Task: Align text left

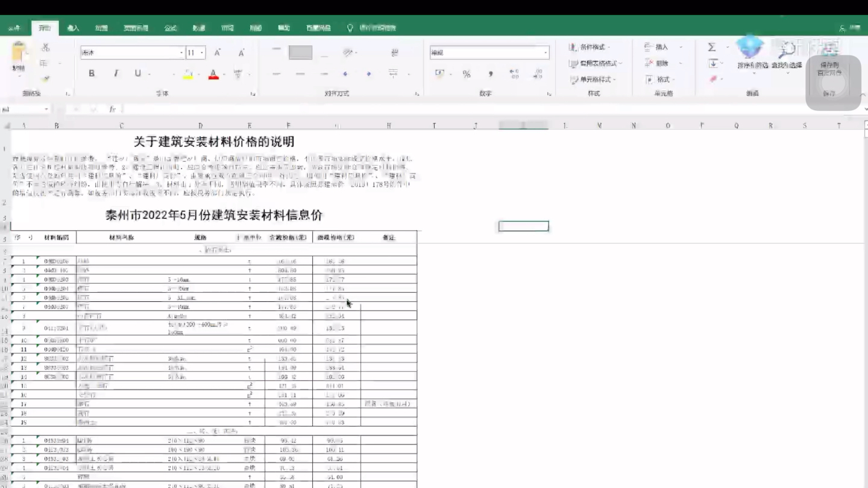Action: pos(276,74)
